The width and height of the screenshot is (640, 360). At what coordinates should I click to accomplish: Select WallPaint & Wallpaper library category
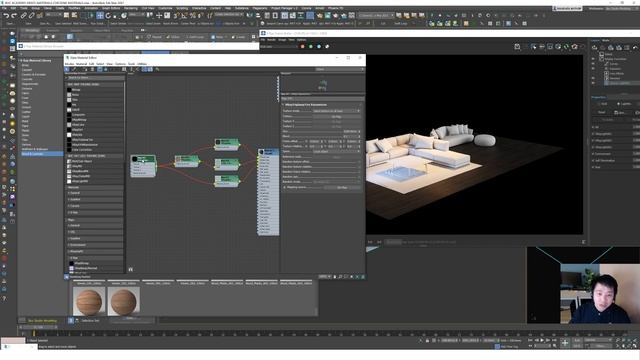point(35,149)
